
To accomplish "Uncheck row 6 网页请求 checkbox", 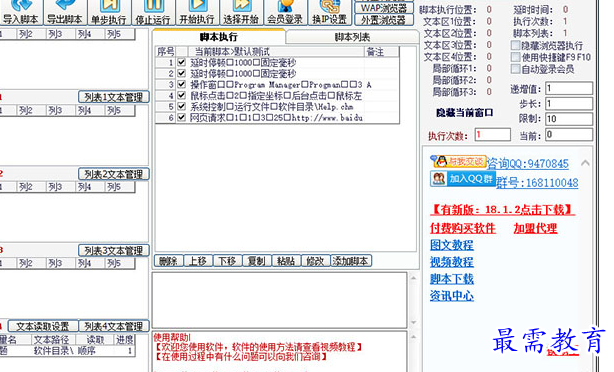I will coord(181,117).
